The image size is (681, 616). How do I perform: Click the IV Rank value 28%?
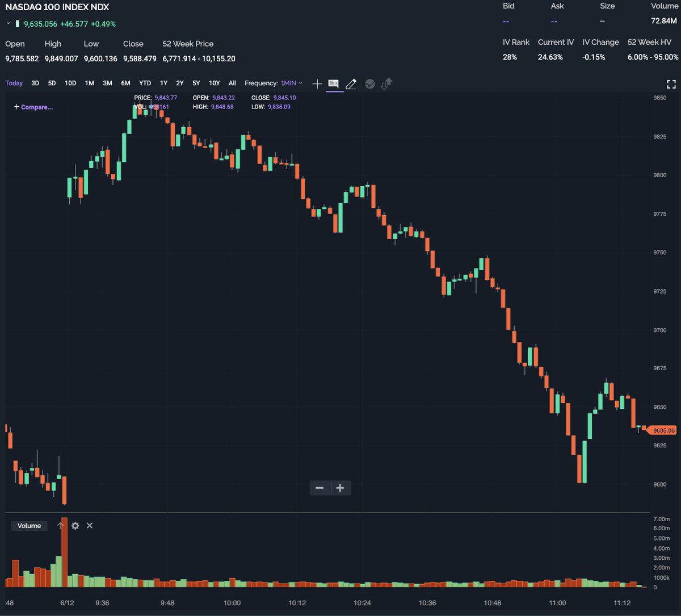tap(510, 57)
